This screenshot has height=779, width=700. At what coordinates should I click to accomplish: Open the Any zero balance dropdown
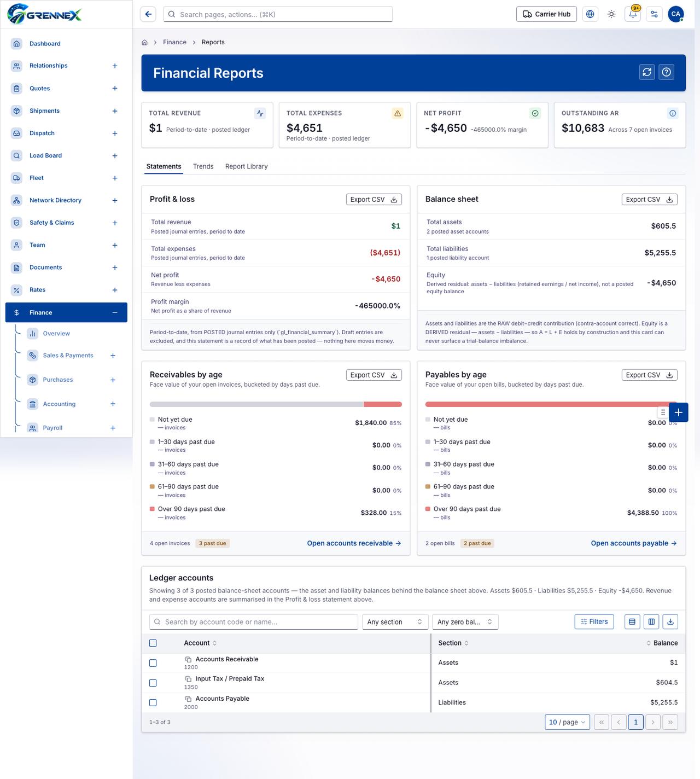tap(465, 622)
